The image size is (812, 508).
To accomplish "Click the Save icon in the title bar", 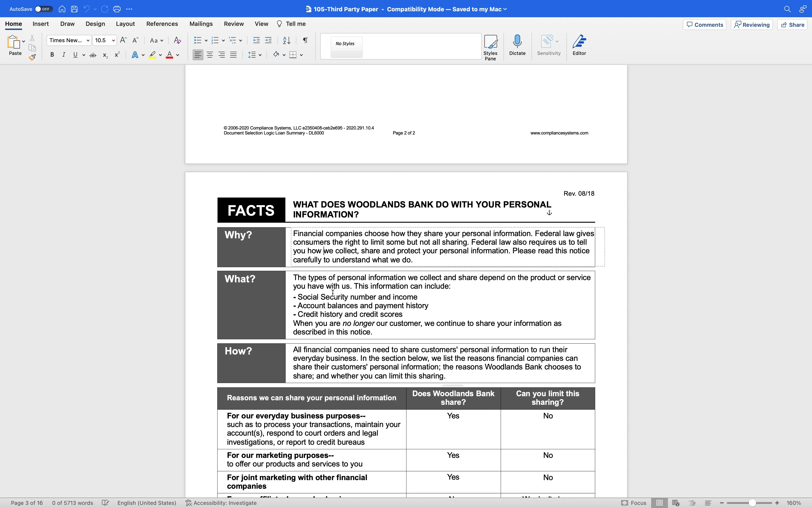I will pos(75,9).
